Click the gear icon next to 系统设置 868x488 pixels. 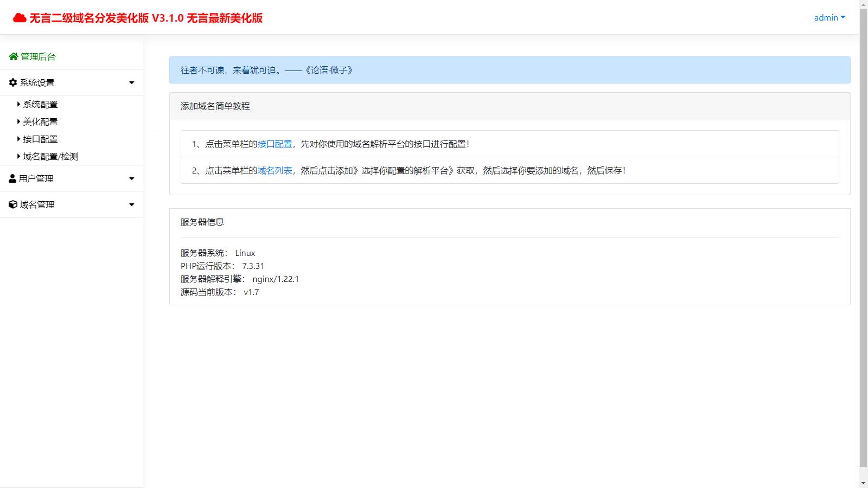[12, 82]
